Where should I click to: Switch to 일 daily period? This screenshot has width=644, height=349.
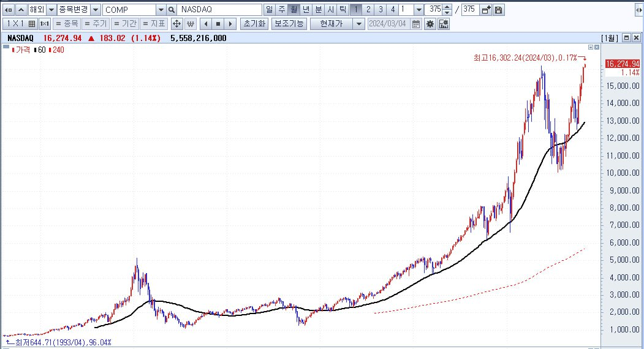[270, 9]
